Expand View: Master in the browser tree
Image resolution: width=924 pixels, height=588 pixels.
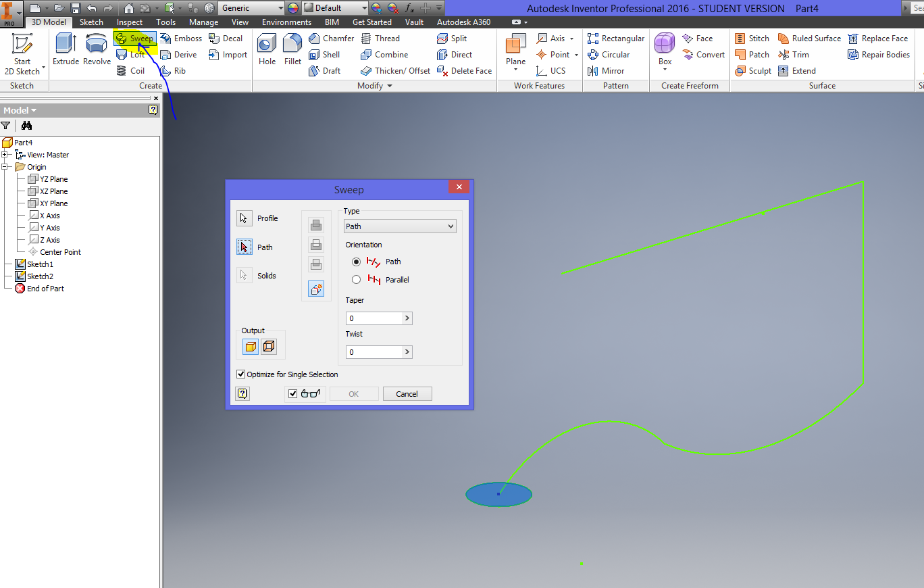(x=5, y=154)
